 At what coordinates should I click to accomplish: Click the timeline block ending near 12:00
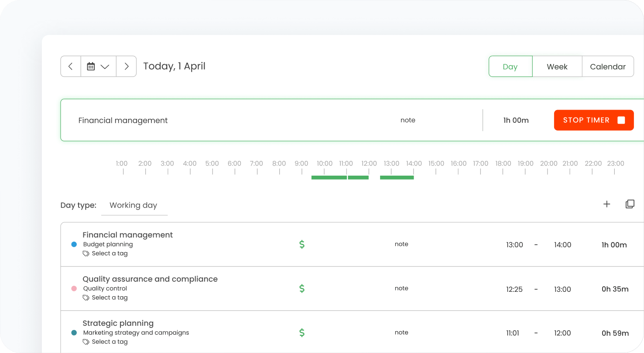coord(358,177)
